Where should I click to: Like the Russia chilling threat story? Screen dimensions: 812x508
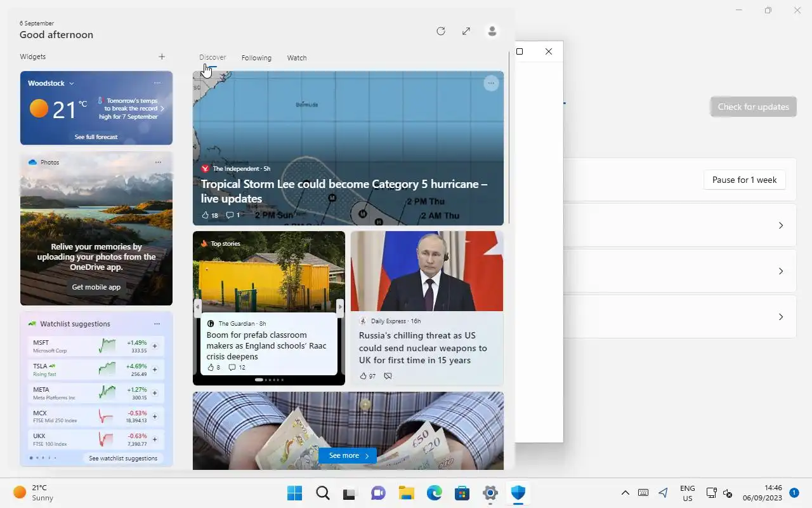pyautogui.click(x=367, y=376)
